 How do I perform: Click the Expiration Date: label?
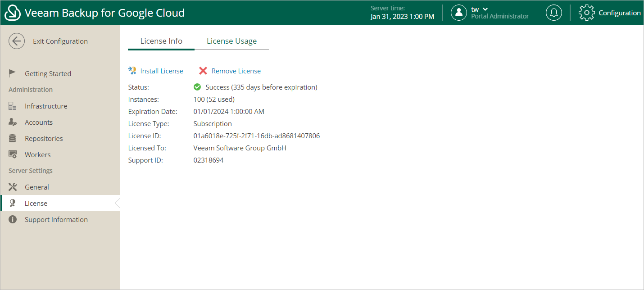(153, 111)
